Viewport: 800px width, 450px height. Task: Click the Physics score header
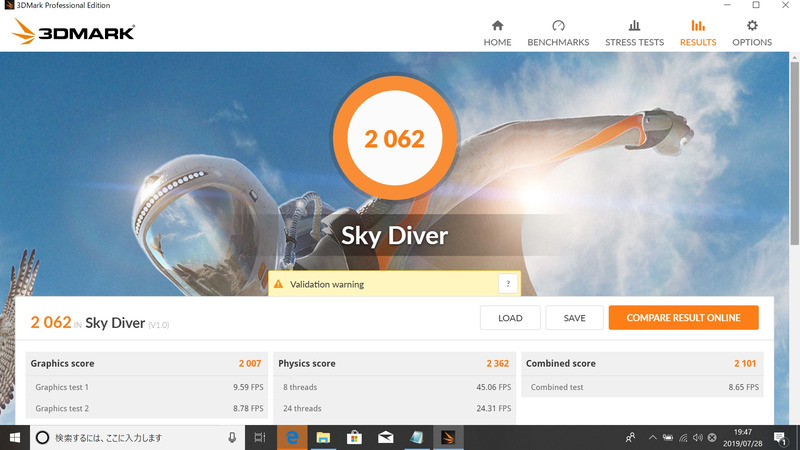pyautogui.click(x=307, y=363)
